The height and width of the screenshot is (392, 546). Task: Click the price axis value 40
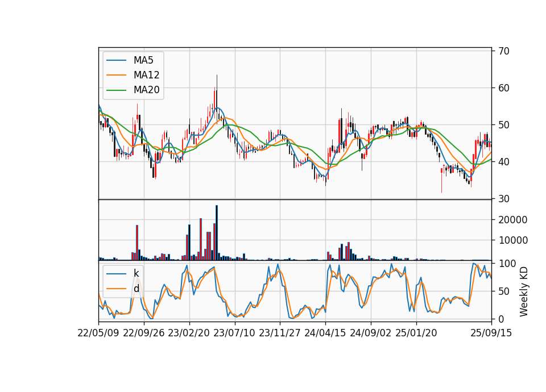pyautogui.click(x=504, y=162)
